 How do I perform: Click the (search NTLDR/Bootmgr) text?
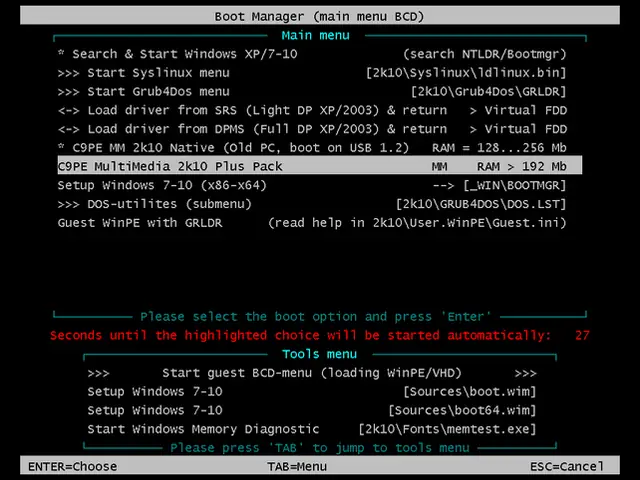coord(485,54)
